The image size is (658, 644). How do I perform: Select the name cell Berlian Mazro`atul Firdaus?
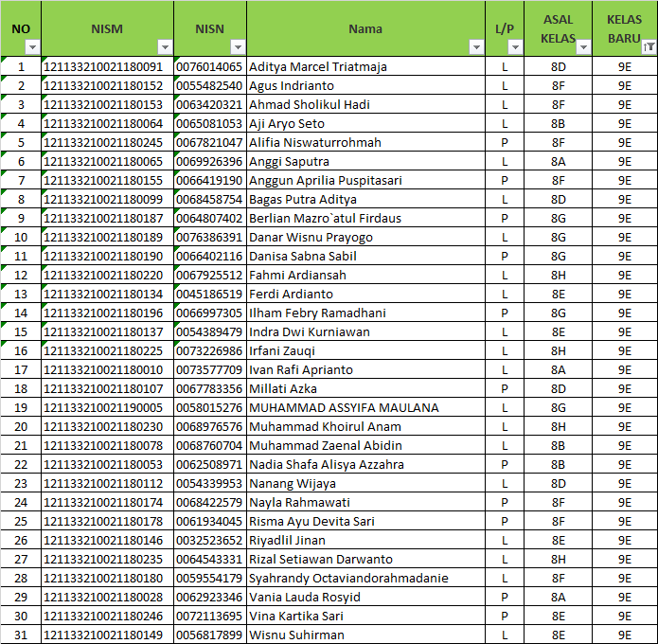(366, 219)
